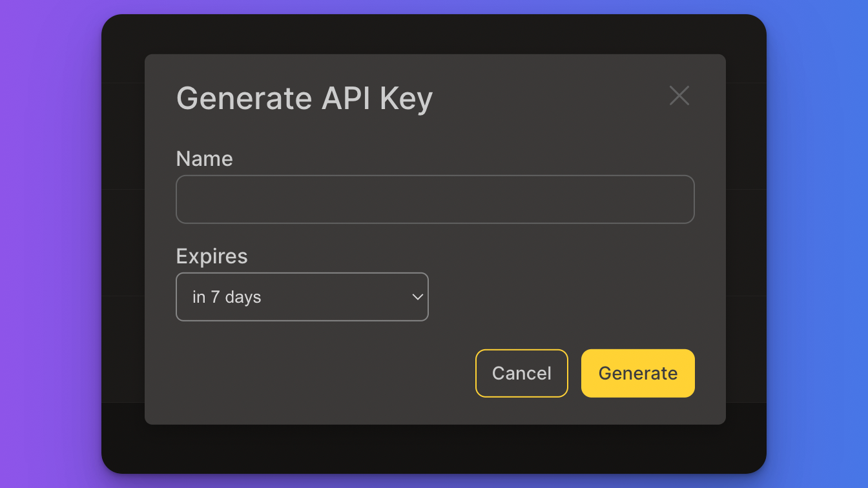Click the Name label above the input
Viewport: 868px width, 488px height.
(x=204, y=158)
